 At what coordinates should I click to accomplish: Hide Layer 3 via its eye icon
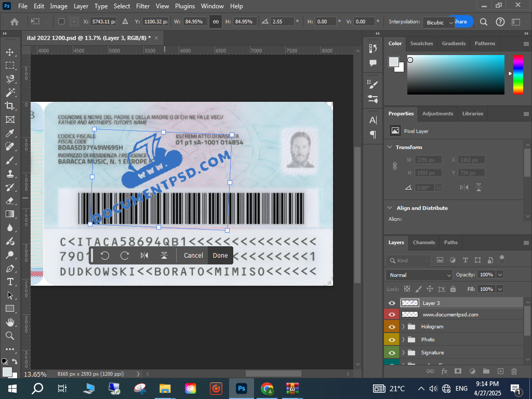[x=392, y=303]
